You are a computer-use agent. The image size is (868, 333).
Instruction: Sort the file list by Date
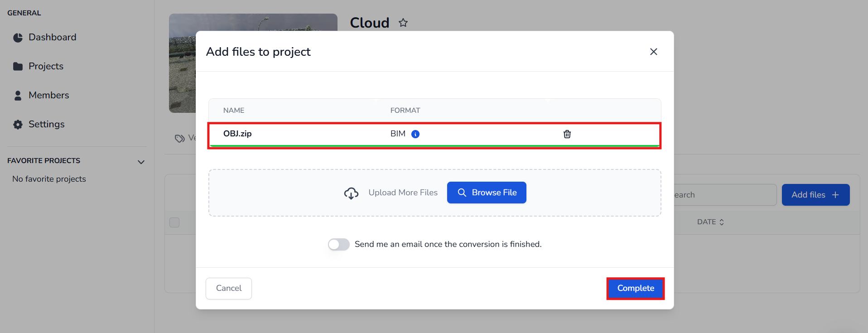pyautogui.click(x=710, y=222)
